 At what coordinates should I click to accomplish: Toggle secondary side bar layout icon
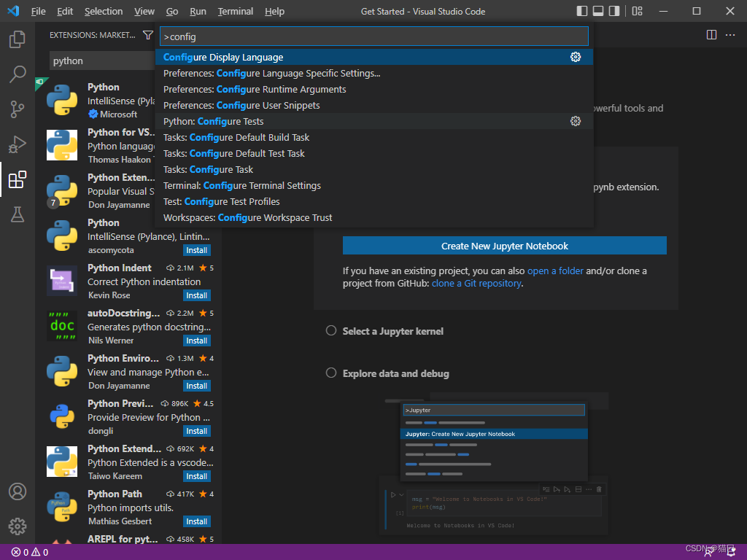coord(614,11)
